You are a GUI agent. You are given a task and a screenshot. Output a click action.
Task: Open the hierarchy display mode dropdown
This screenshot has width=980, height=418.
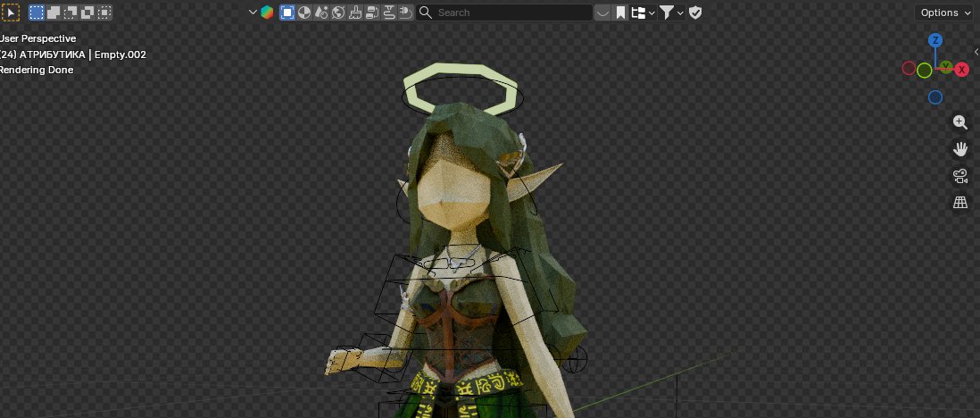(x=644, y=12)
